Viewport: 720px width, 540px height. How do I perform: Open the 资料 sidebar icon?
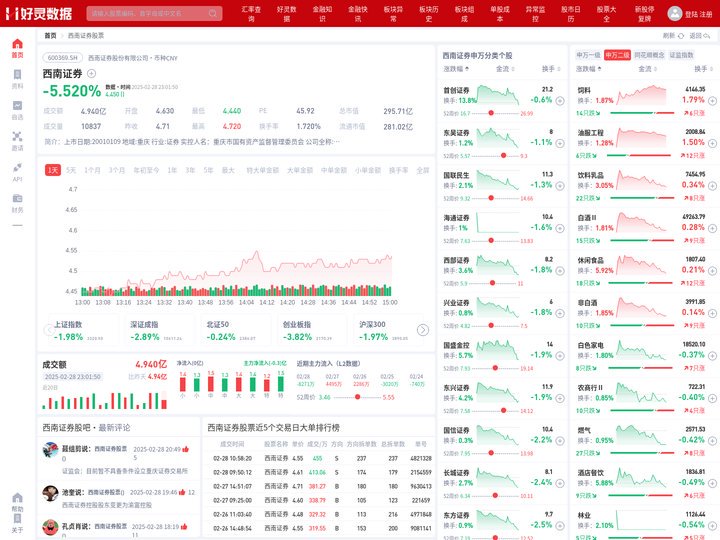(x=17, y=74)
